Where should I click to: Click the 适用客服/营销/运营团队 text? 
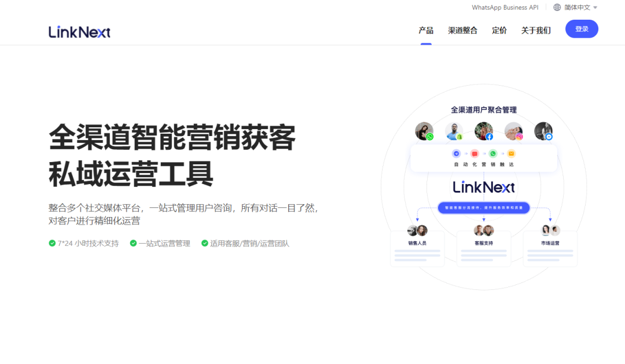(x=249, y=244)
